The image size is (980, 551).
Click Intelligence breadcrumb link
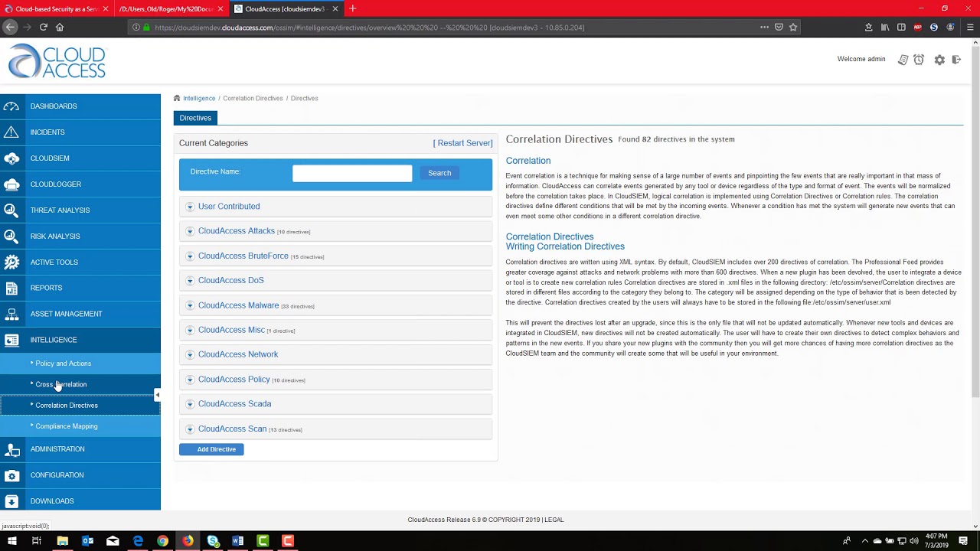(199, 98)
